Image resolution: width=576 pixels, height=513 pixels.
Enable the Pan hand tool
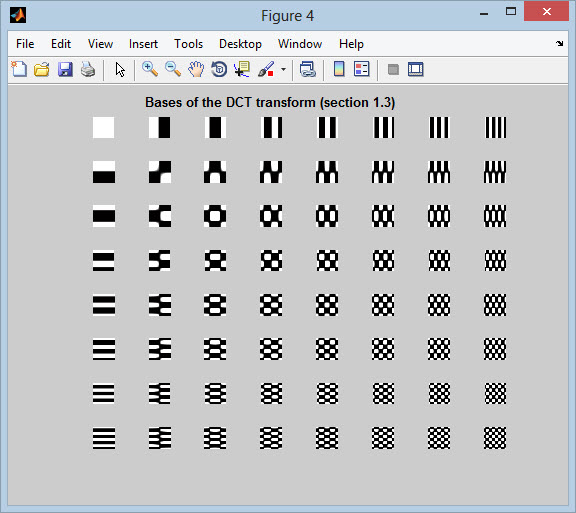click(x=196, y=69)
